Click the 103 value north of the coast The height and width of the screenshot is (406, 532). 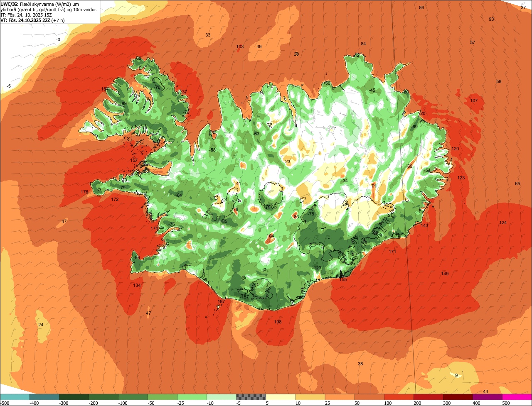tap(240, 47)
